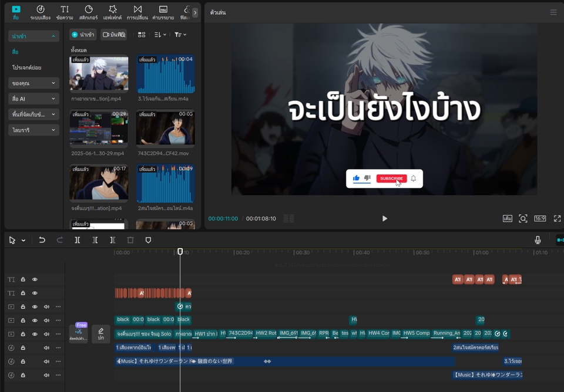Viewport: 564px width, 392px height.
Task: Click the Free auto-cut button
Action: point(78,333)
